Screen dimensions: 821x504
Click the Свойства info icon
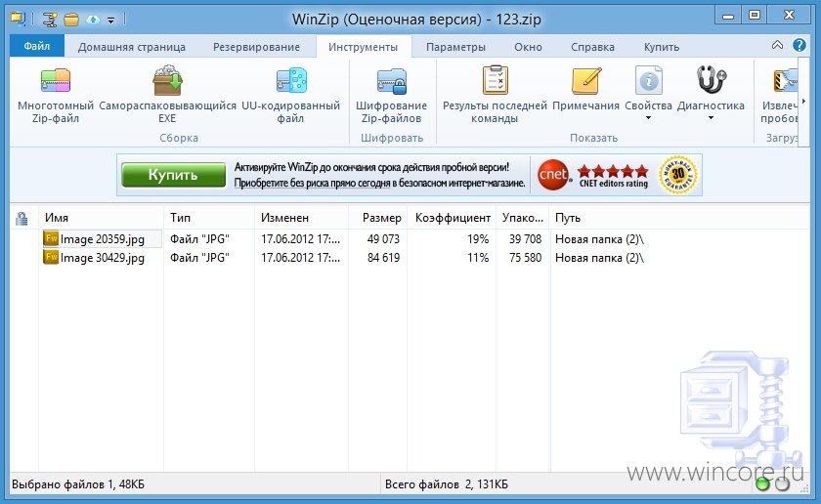tap(648, 81)
